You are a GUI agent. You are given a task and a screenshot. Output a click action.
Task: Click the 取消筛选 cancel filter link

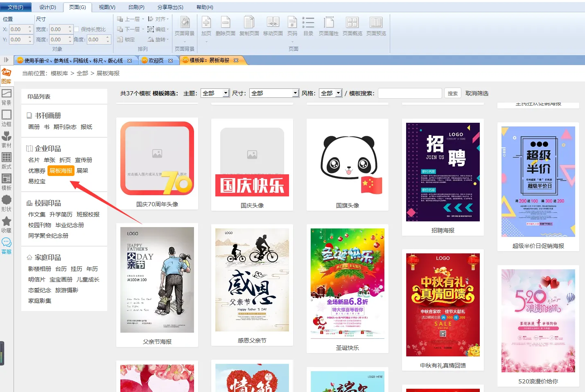(477, 93)
